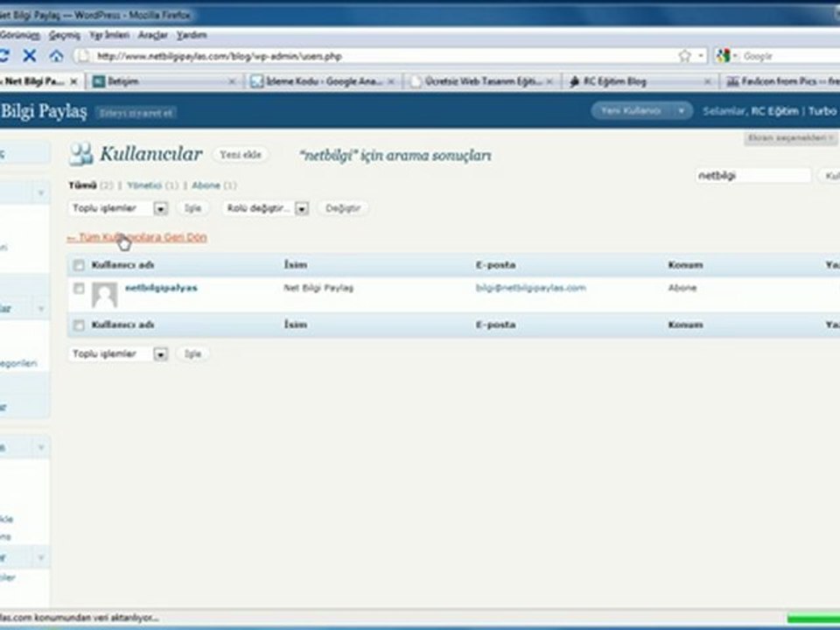This screenshot has height=630, width=840.
Task: Click the Yeni ekle button
Action: tap(241, 155)
